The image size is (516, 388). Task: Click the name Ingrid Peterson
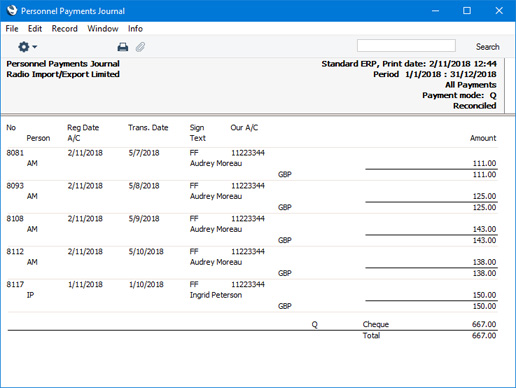216,295
